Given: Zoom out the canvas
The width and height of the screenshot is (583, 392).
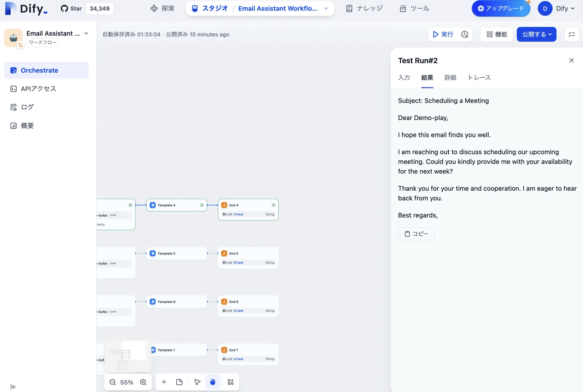Looking at the screenshot, I should coord(113,382).
